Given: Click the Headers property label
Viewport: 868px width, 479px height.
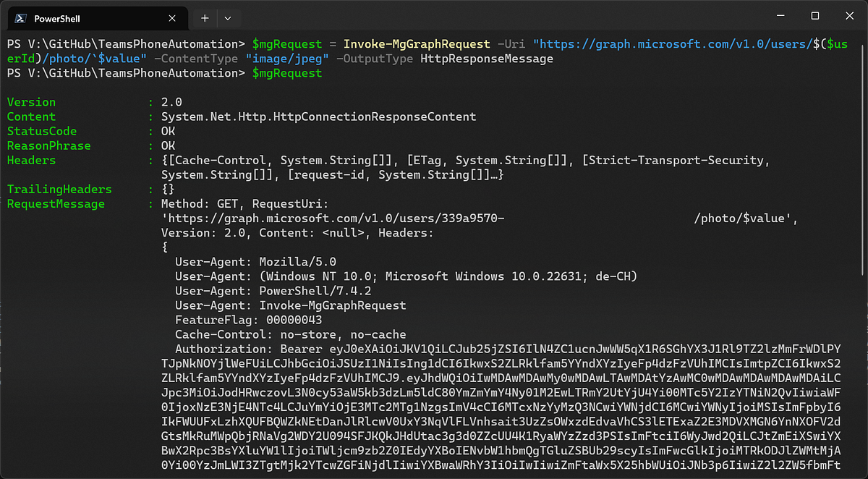Looking at the screenshot, I should (30, 160).
